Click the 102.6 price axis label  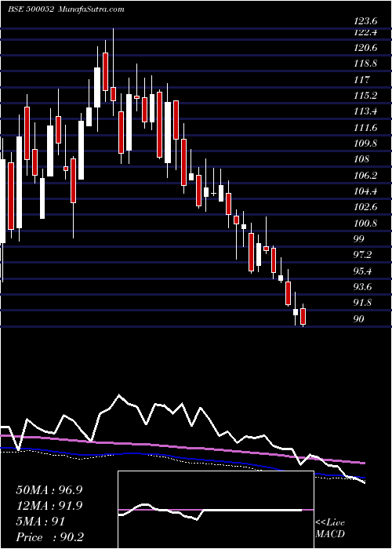(366, 207)
